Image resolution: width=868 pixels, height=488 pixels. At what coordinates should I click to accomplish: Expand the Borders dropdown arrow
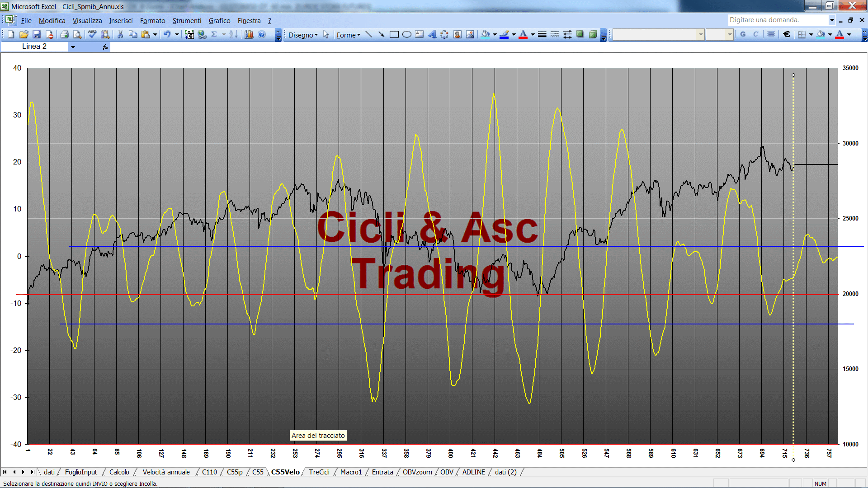click(811, 34)
